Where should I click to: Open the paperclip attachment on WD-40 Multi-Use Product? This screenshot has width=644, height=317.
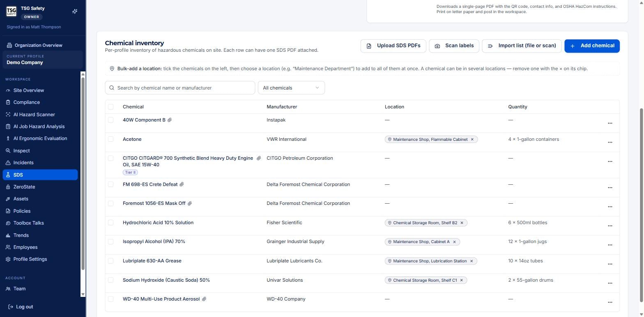pyautogui.click(x=204, y=299)
